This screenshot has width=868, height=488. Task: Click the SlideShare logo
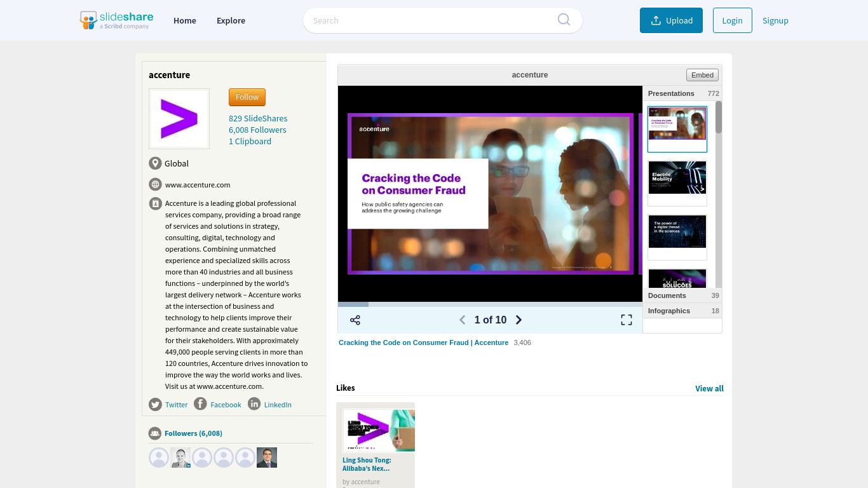pos(116,20)
